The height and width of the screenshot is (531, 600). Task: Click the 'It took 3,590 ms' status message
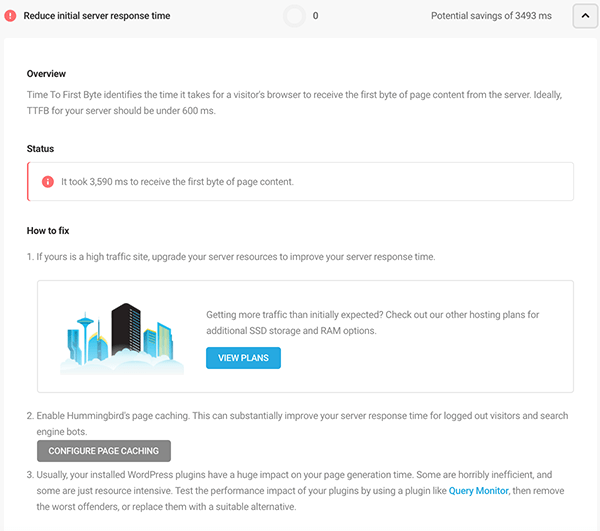177,182
